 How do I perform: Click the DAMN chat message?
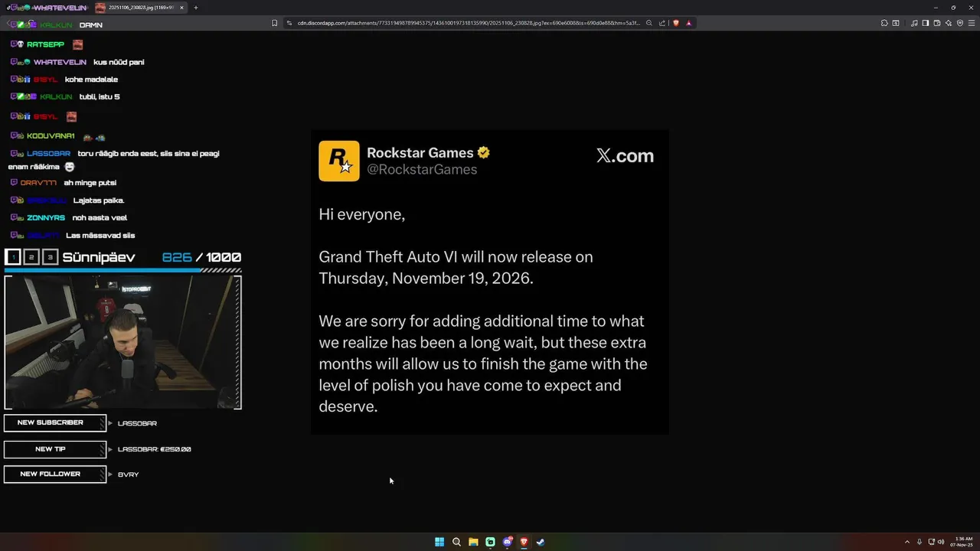coord(91,25)
